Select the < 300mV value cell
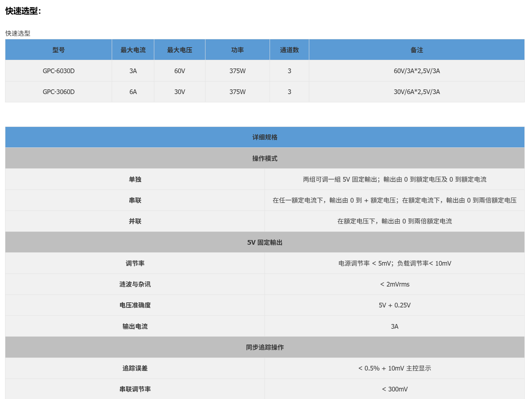 point(395,389)
